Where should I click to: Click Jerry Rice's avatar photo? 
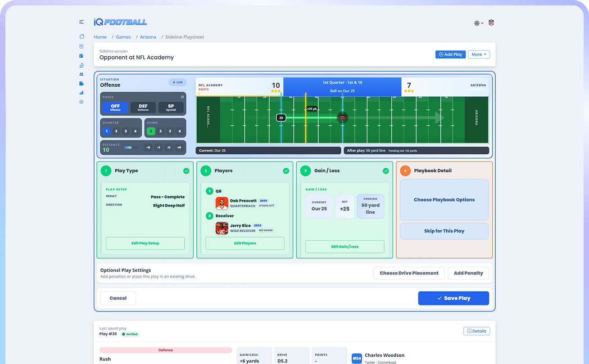(222, 228)
